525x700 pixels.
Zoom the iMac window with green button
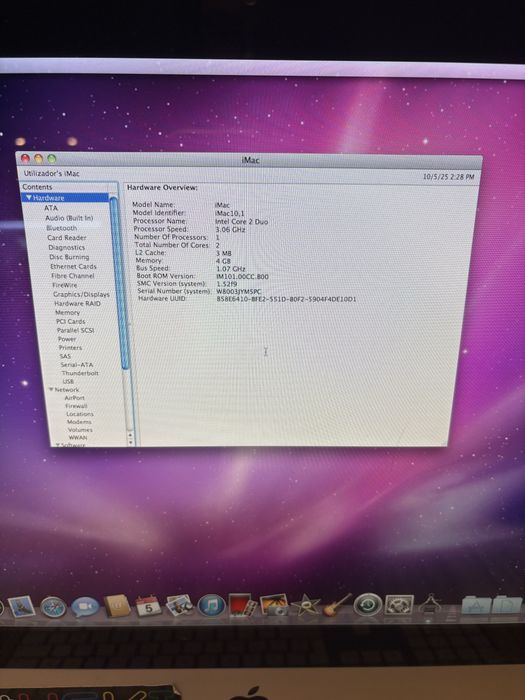tap(52, 158)
